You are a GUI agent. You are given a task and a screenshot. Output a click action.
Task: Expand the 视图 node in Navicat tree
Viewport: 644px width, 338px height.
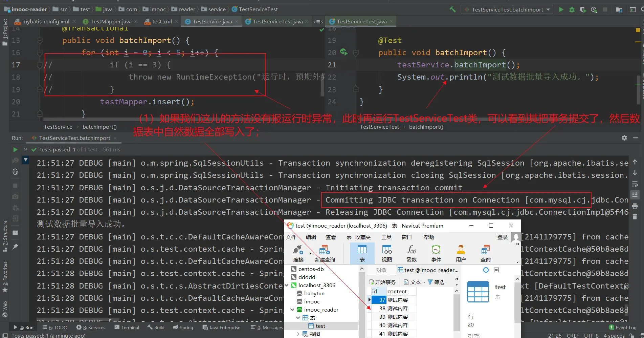[298, 334]
